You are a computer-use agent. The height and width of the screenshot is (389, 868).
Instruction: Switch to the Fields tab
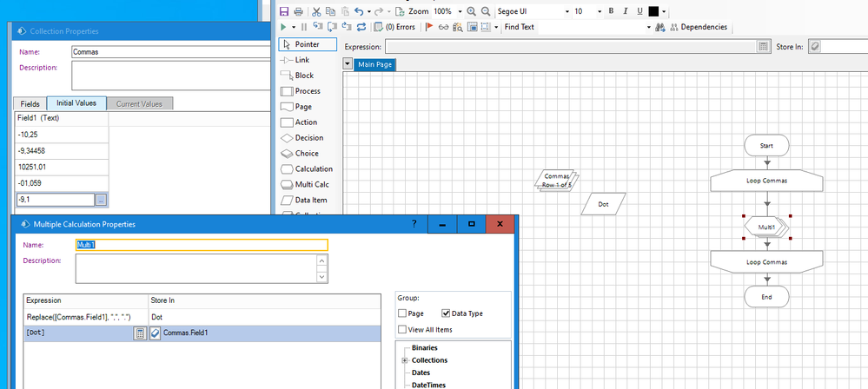coord(30,103)
